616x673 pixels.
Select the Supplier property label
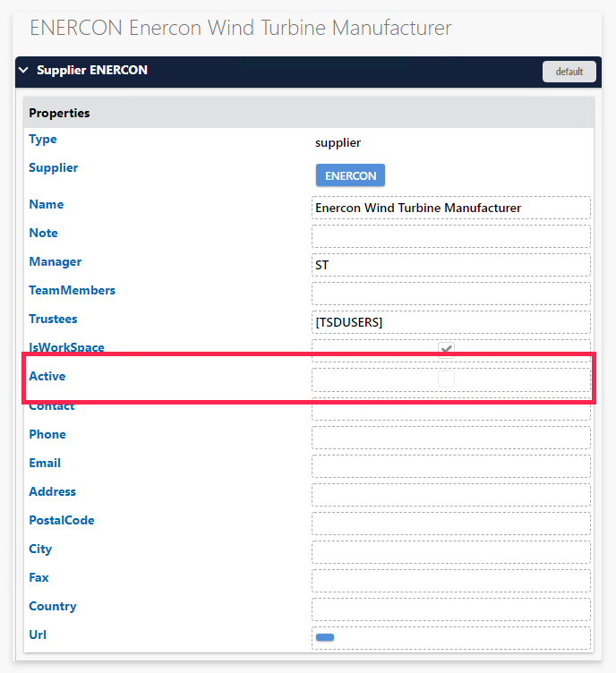point(53,168)
